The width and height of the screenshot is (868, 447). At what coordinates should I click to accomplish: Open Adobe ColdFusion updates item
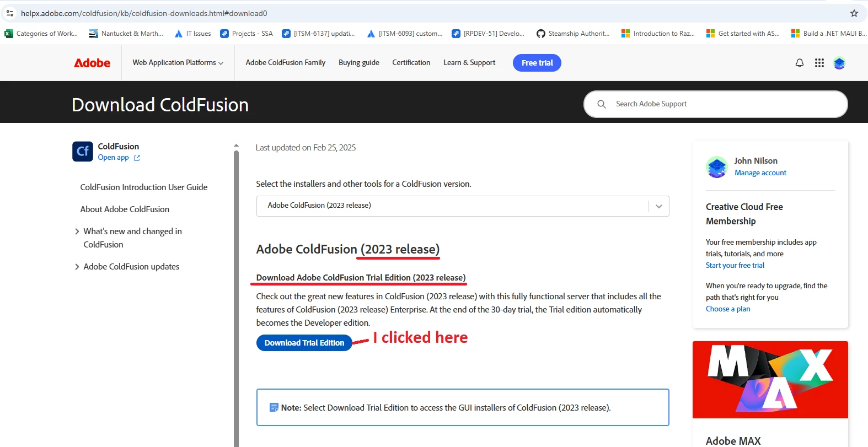pos(131,267)
